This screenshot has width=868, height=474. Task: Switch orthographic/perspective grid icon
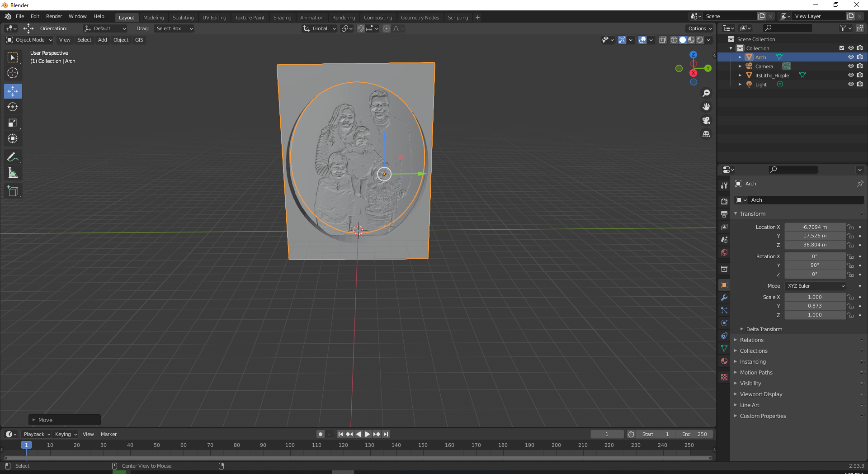[706, 134]
